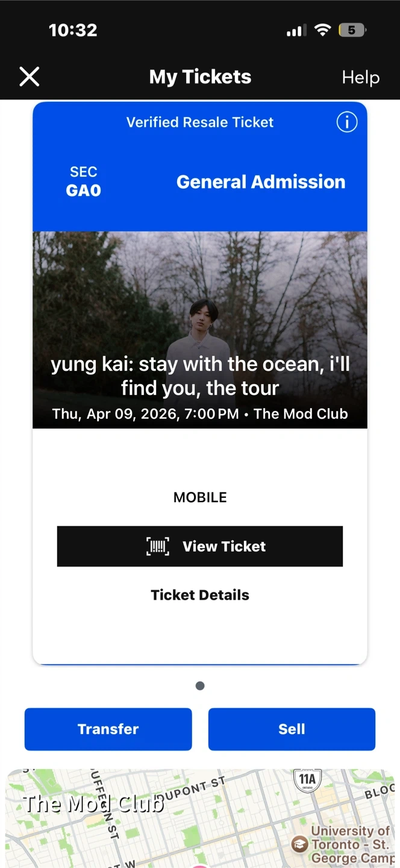Select the ticket page indicator dot
The height and width of the screenshot is (868, 400).
point(200,685)
